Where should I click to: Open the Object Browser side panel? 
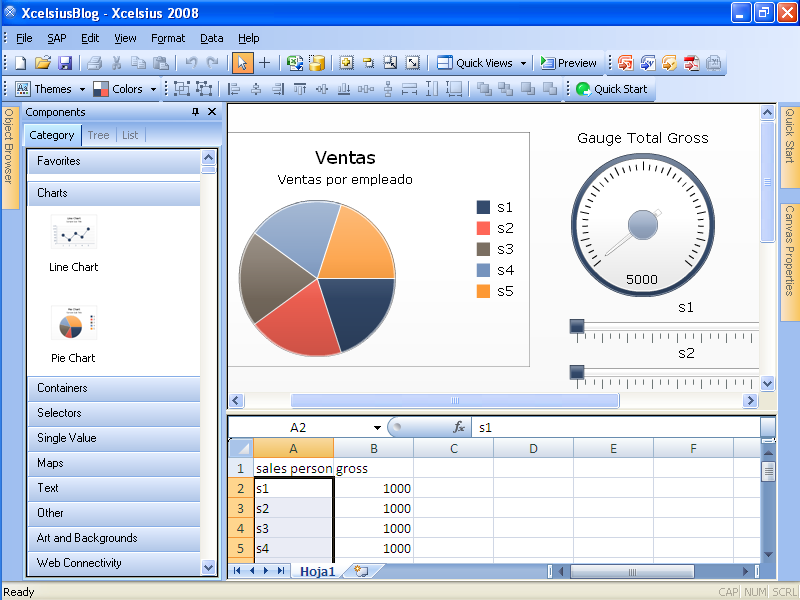coord(9,157)
